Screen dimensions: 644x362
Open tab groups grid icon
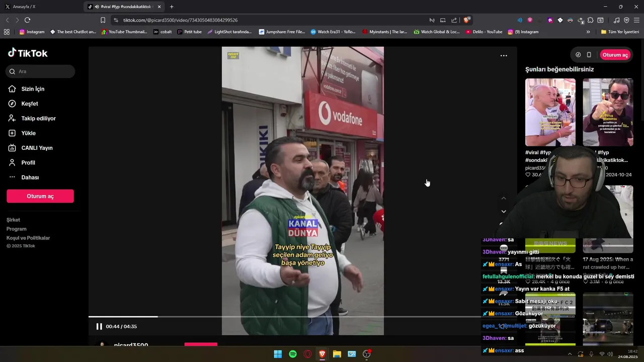(x=7, y=32)
